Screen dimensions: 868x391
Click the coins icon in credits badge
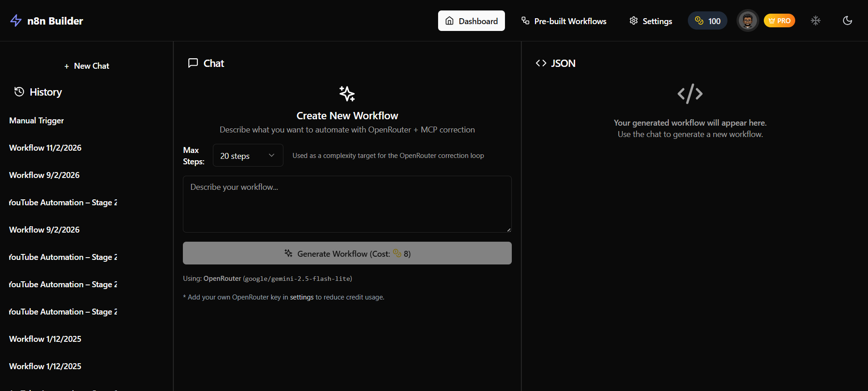(x=699, y=21)
